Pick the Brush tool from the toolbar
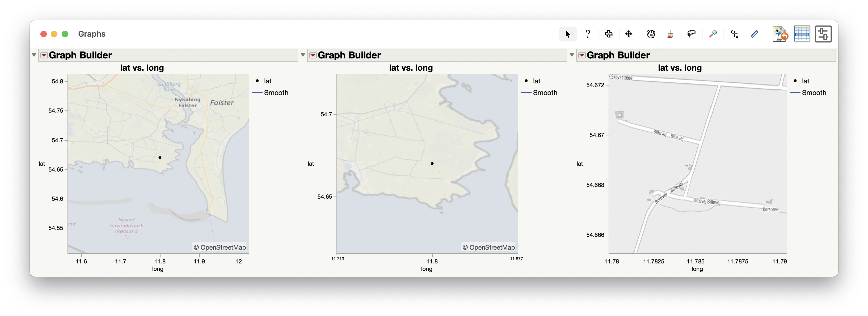868x316 pixels. point(670,34)
